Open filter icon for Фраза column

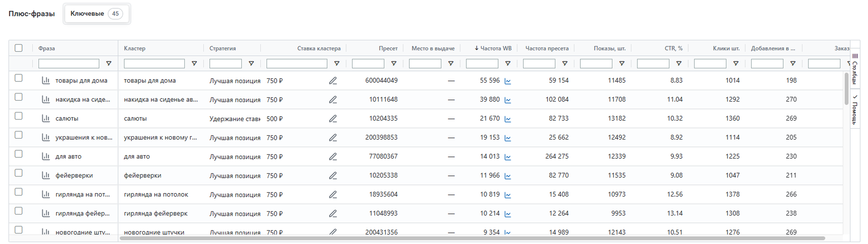(x=109, y=64)
